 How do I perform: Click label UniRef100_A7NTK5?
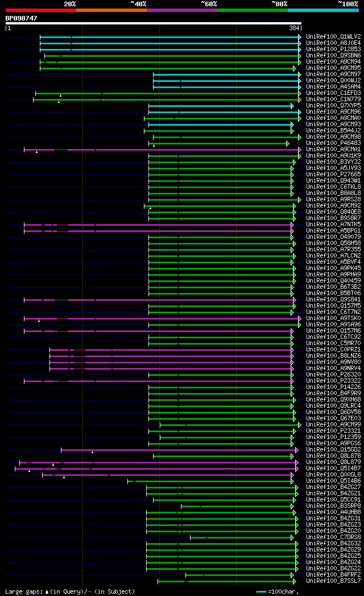pyautogui.click(x=333, y=225)
